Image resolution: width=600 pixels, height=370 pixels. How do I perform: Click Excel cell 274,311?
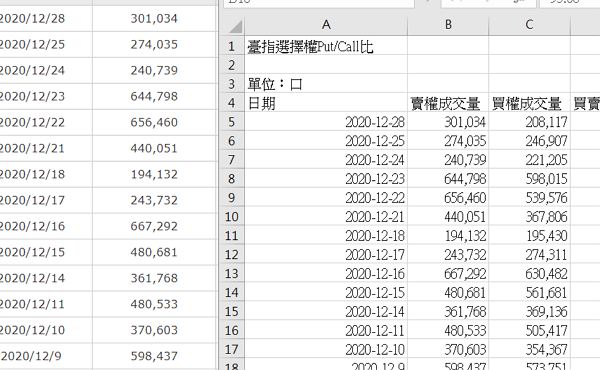point(529,254)
